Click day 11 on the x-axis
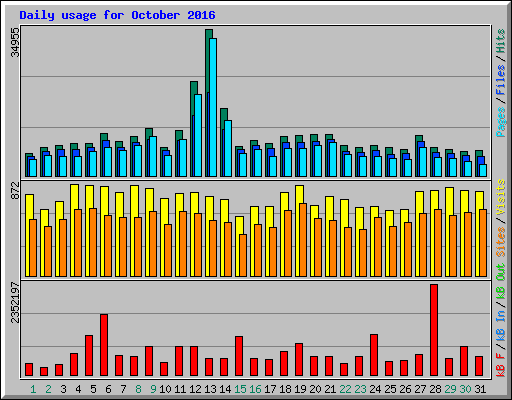This screenshot has height=400, width=512. (180, 389)
